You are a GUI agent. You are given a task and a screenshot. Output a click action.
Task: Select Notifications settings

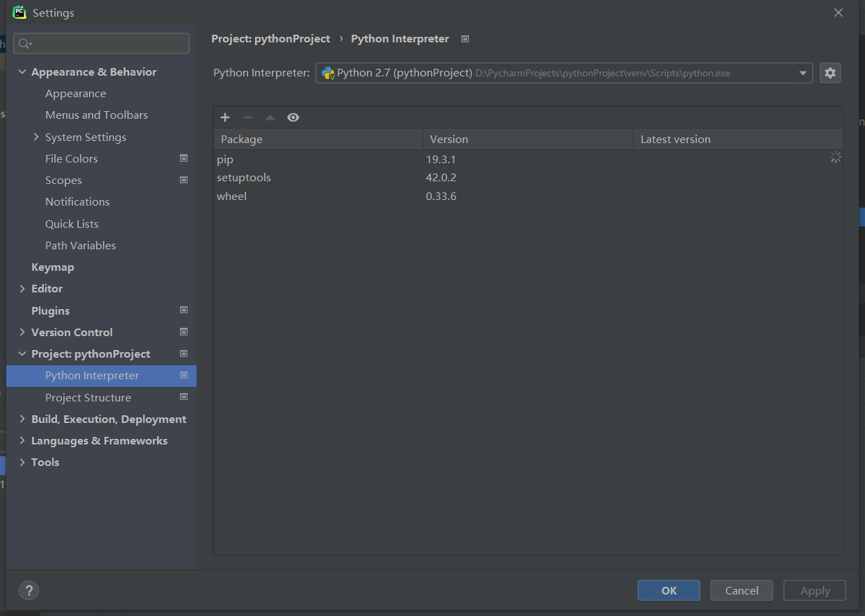(77, 202)
